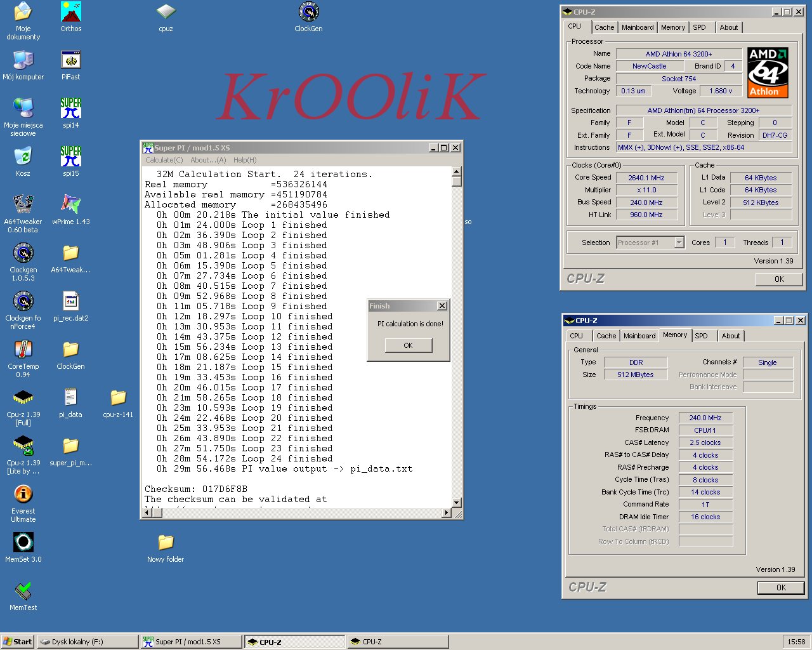This screenshot has height=650, width=812.
Task: Switch to Mainboard tab in top CPU-Z window
Action: (x=638, y=27)
